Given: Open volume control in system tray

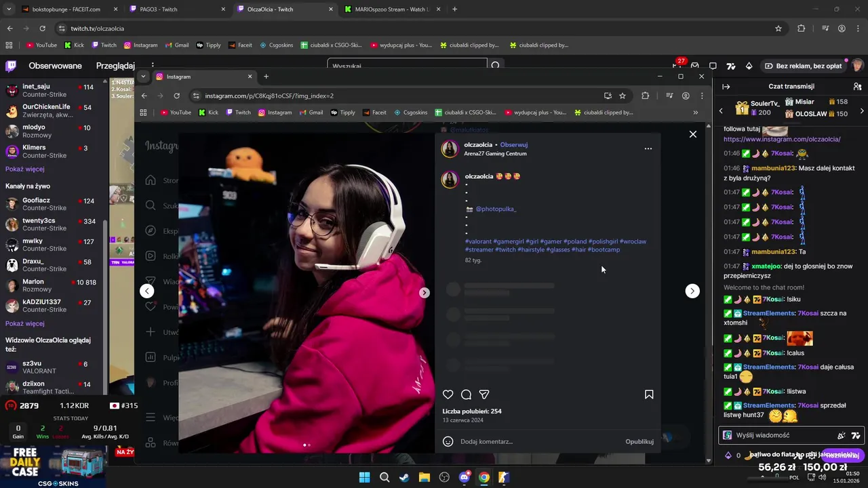Looking at the screenshot, I should tap(823, 477).
